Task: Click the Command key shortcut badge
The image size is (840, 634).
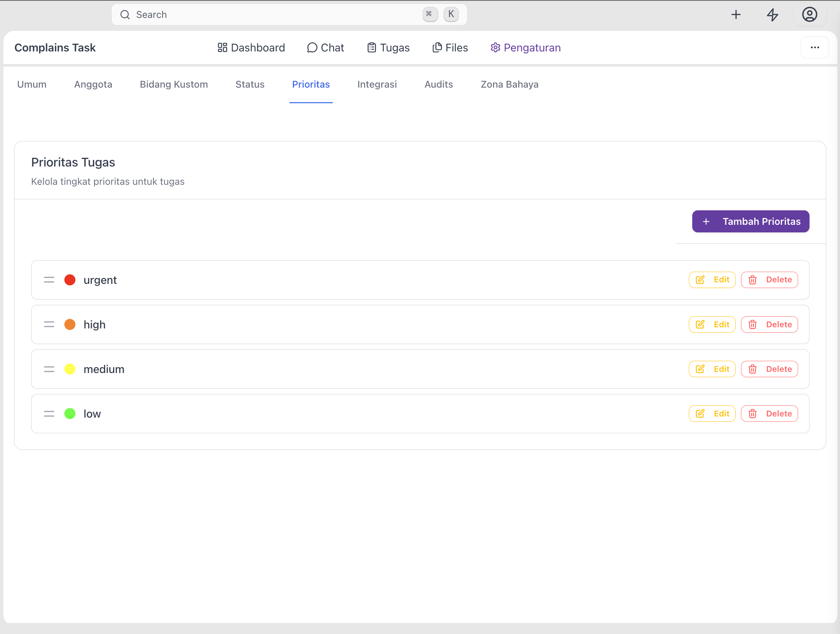Action: pyautogui.click(x=430, y=14)
